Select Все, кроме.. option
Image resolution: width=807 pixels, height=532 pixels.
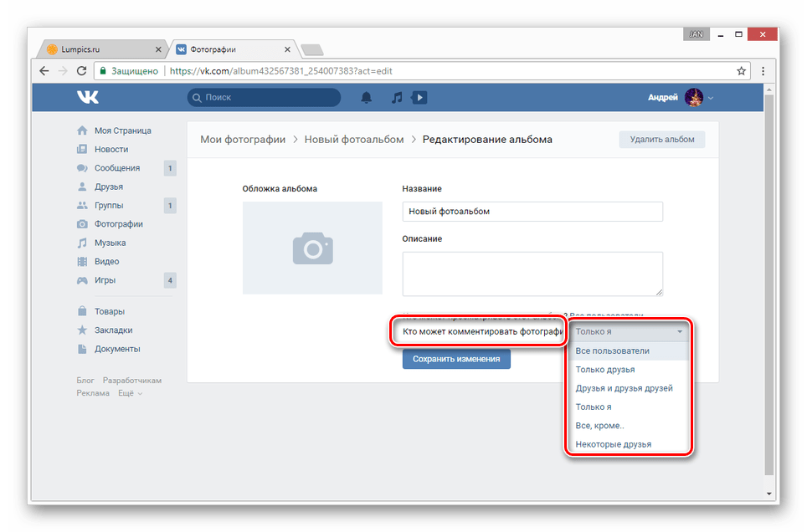pos(629,426)
